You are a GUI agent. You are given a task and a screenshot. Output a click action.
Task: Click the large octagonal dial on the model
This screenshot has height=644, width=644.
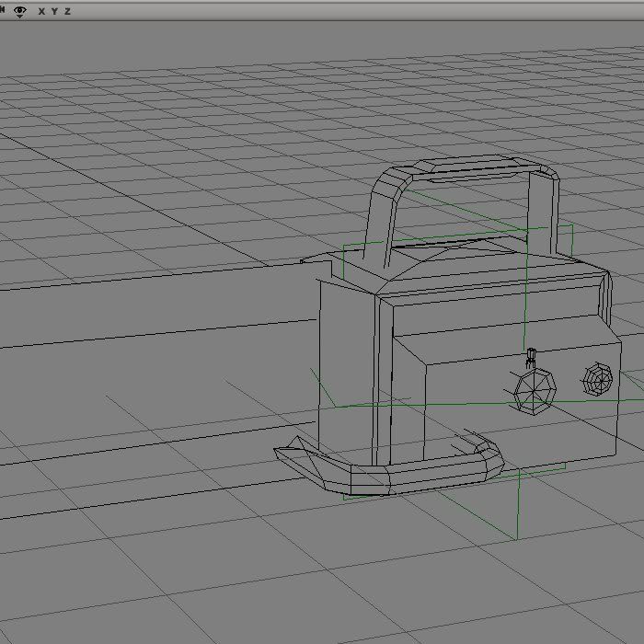tap(533, 391)
